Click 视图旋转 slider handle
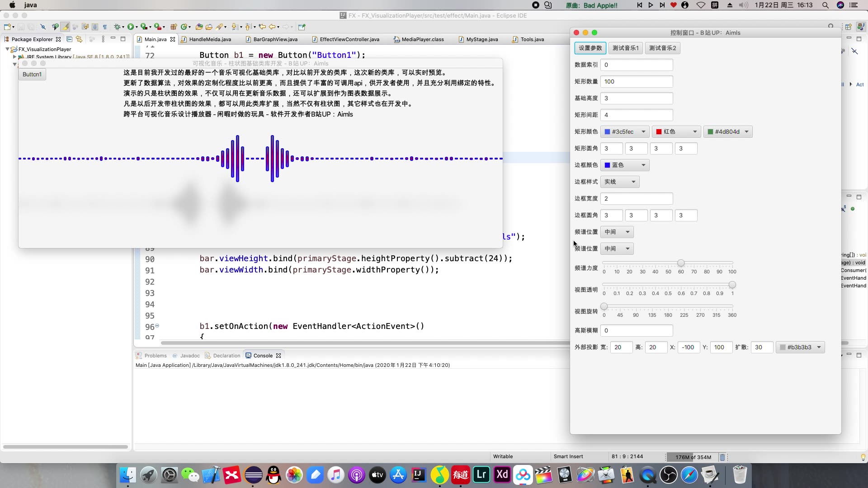This screenshot has height=488, width=868. point(604,306)
